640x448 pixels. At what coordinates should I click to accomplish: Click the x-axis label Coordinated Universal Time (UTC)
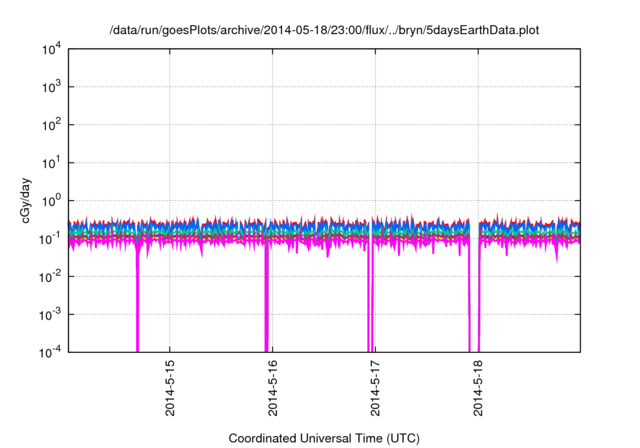pos(324,438)
